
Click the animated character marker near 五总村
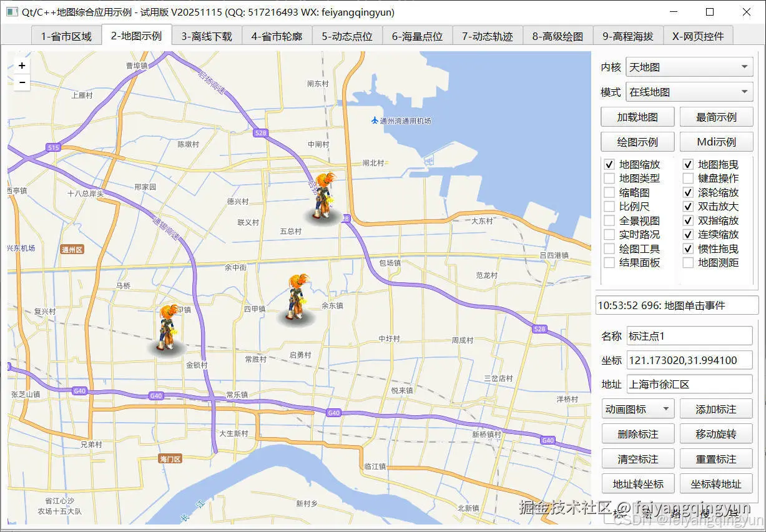(323, 197)
